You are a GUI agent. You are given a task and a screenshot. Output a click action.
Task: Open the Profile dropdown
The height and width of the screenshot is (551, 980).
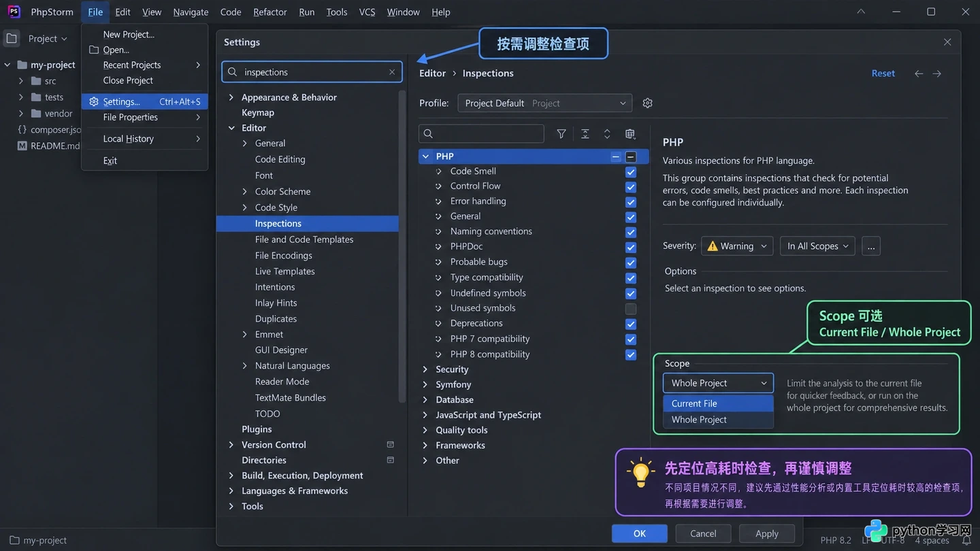pyautogui.click(x=545, y=103)
